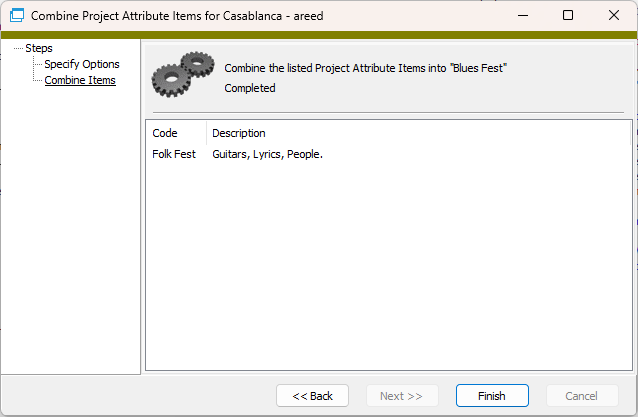Close the wizard with the X button
Screen dimensions: 638x417
tap(614, 15)
